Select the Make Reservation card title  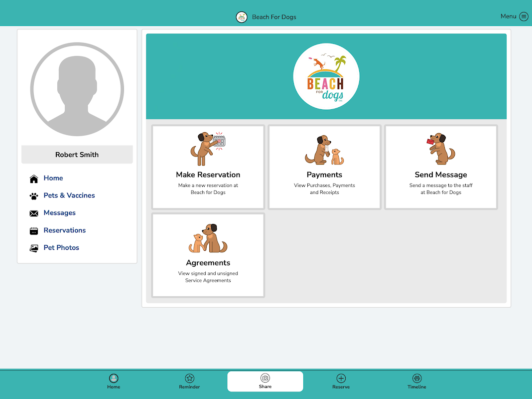click(208, 175)
